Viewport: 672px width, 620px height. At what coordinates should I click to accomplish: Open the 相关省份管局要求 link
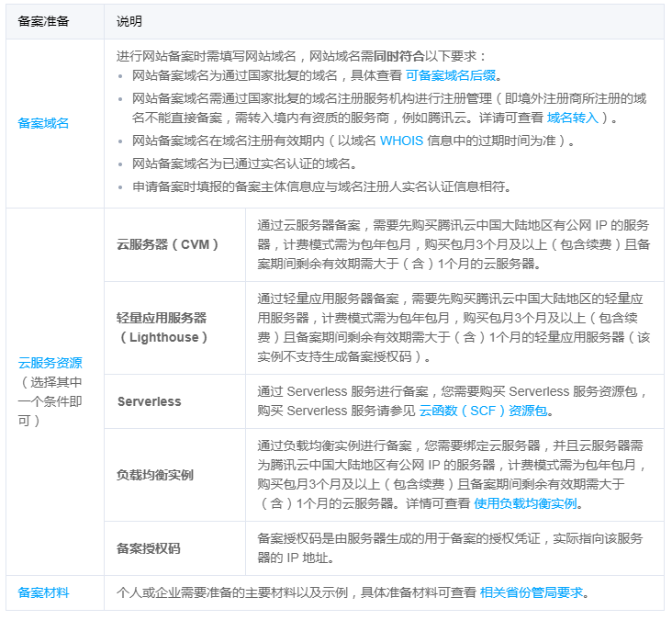532,592
